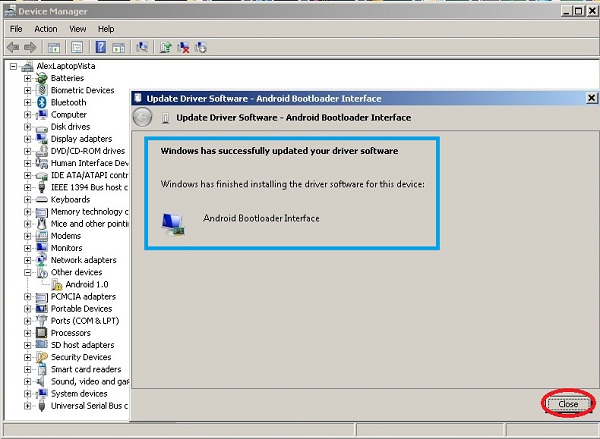The width and height of the screenshot is (600, 439).
Task: Expand the Human Interface Devices node
Action: click(27, 163)
